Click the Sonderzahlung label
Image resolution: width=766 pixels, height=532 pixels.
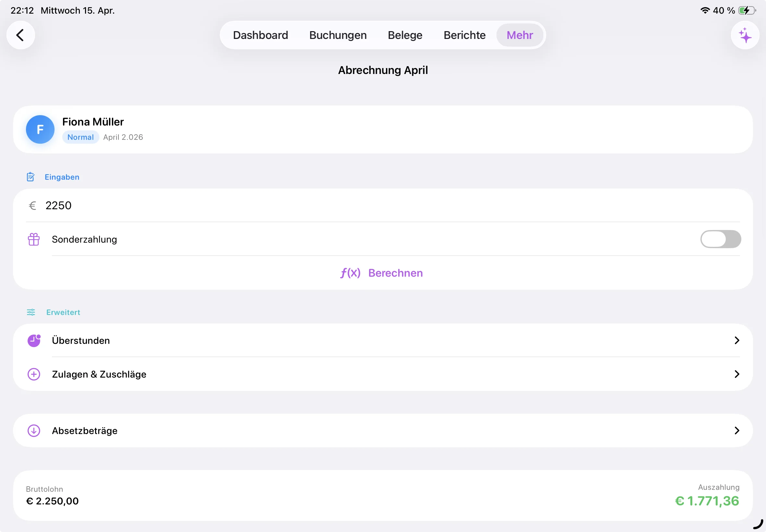pyautogui.click(x=84, y=239)
